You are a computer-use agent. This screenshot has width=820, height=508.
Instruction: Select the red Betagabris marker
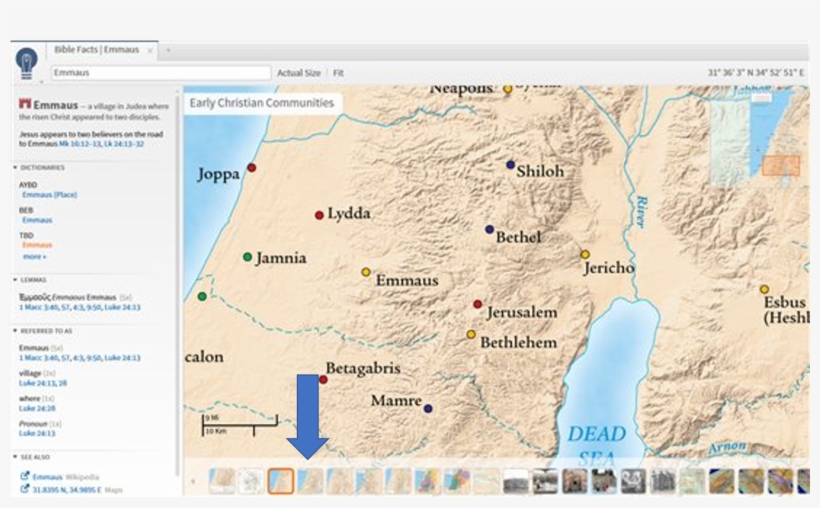[x=323, y=379]
